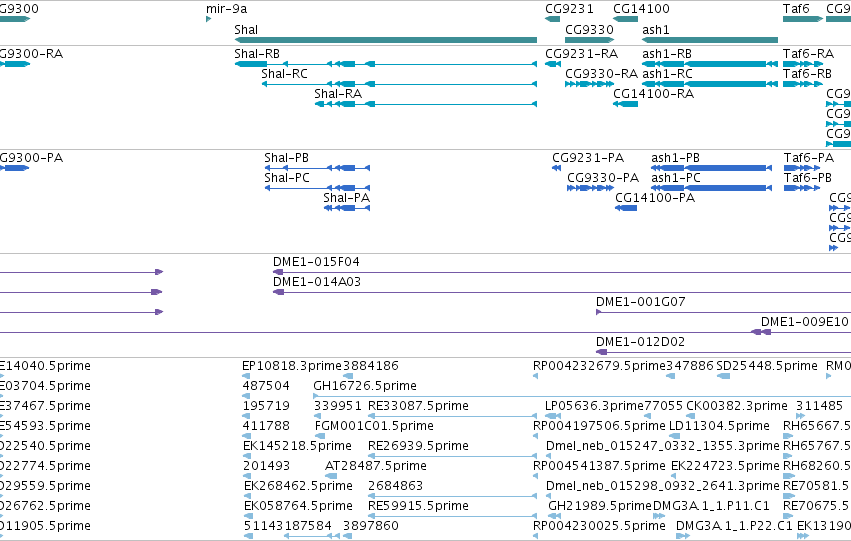
Task: Click the EST labeled 2684863
Action: (395, 487)
